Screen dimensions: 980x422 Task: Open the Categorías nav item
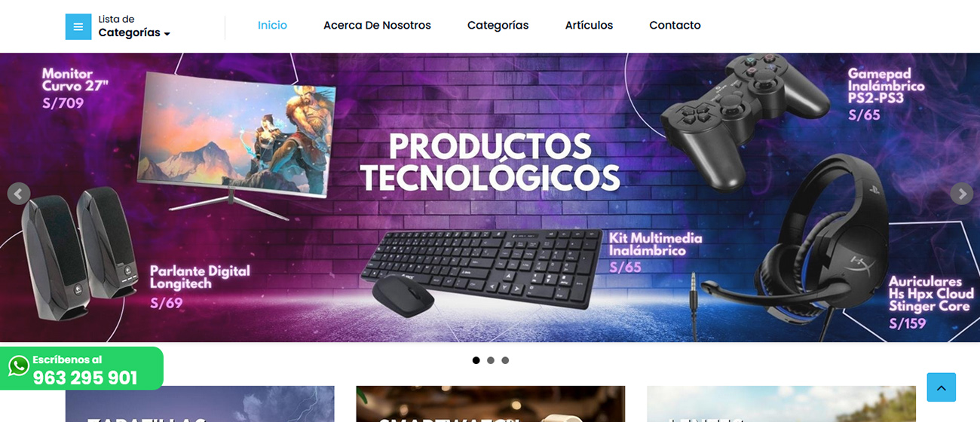[498, 25]
